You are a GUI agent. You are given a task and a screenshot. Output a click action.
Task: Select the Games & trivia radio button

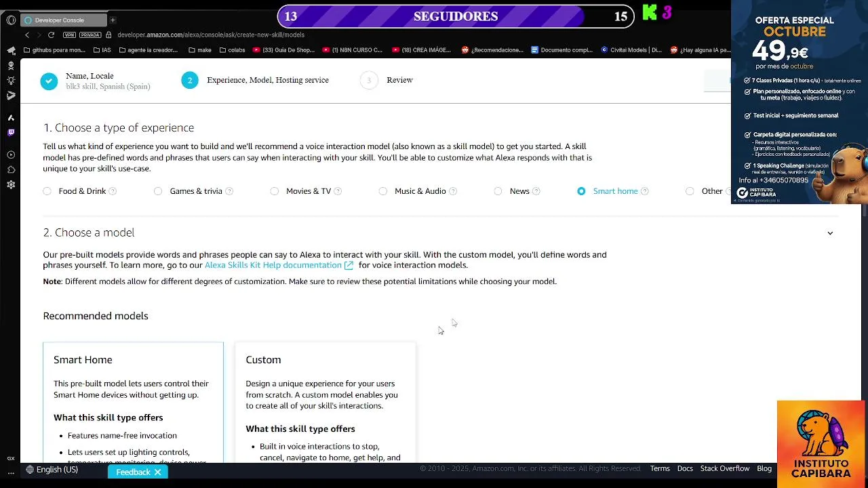pos(158,191)
